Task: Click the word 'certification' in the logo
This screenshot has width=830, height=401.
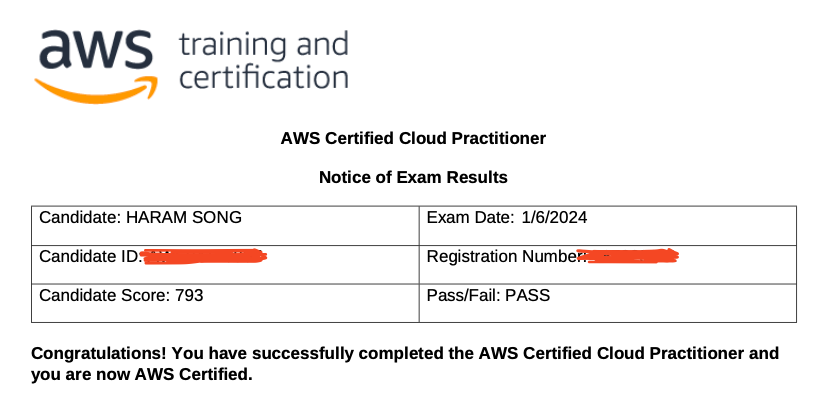Action: 264,77
